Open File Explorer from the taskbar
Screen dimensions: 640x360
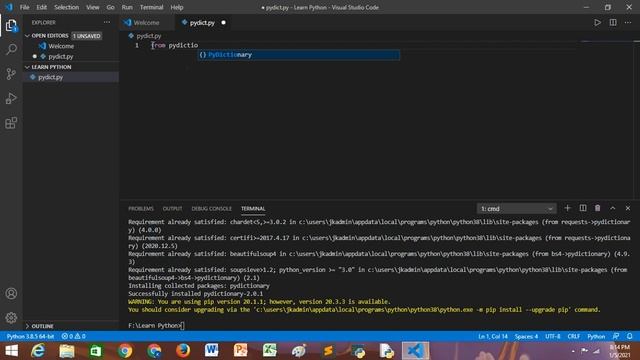pos(67,351)
